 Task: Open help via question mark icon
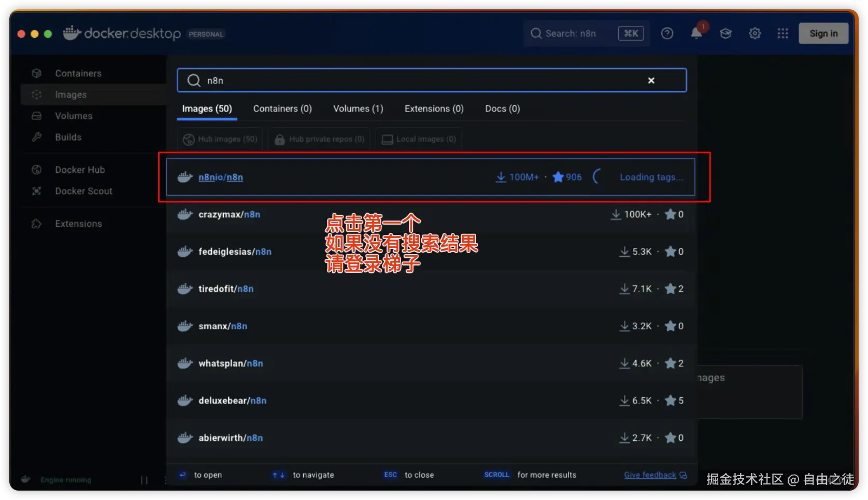[667, 33]
